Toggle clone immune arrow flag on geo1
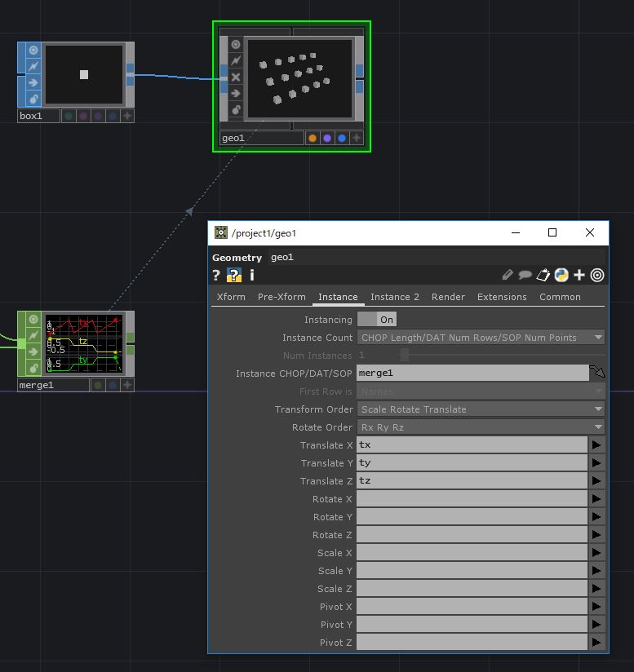The width and height of the screenshot is (634, 672). click(x=236, y=94)
